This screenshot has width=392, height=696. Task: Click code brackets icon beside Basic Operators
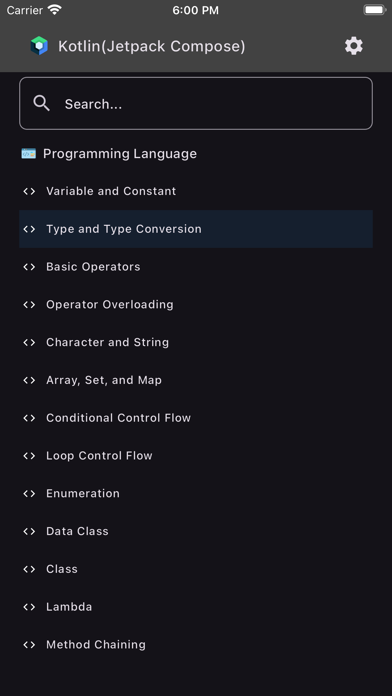(x=29, y=267)
